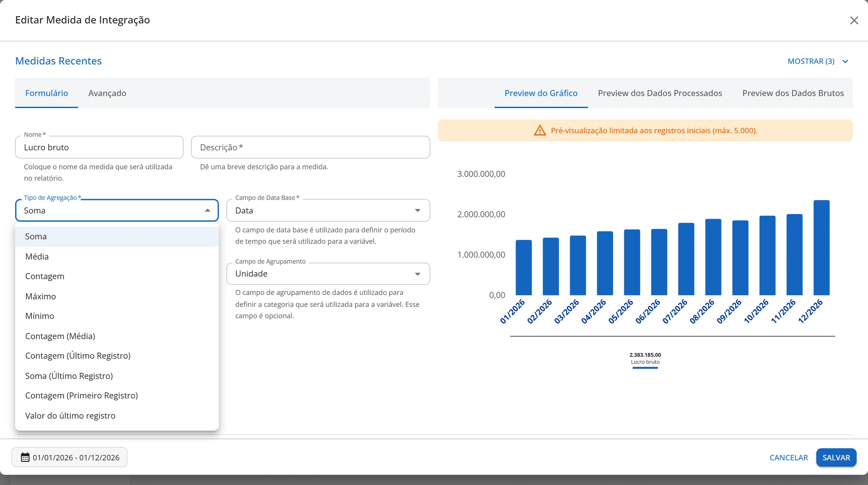Select the Preview do Gráfico tab
This screenshot has height=485, width=868.
coord(541,93)
